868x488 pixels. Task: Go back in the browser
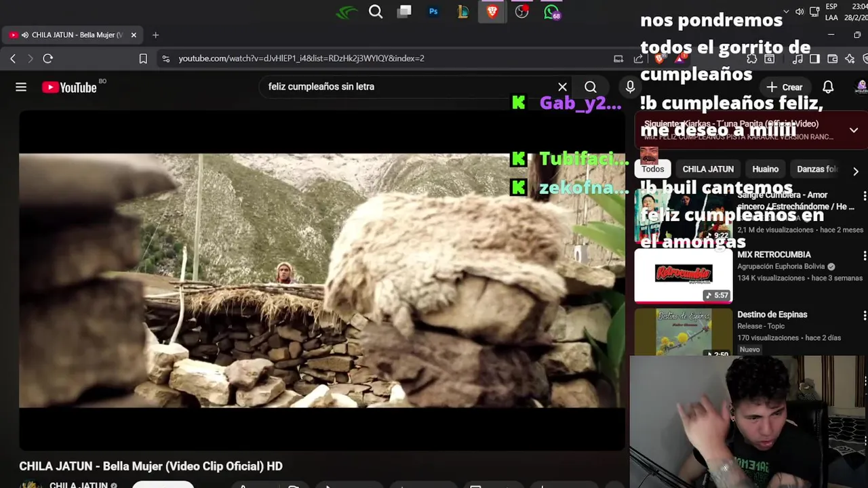13,58
